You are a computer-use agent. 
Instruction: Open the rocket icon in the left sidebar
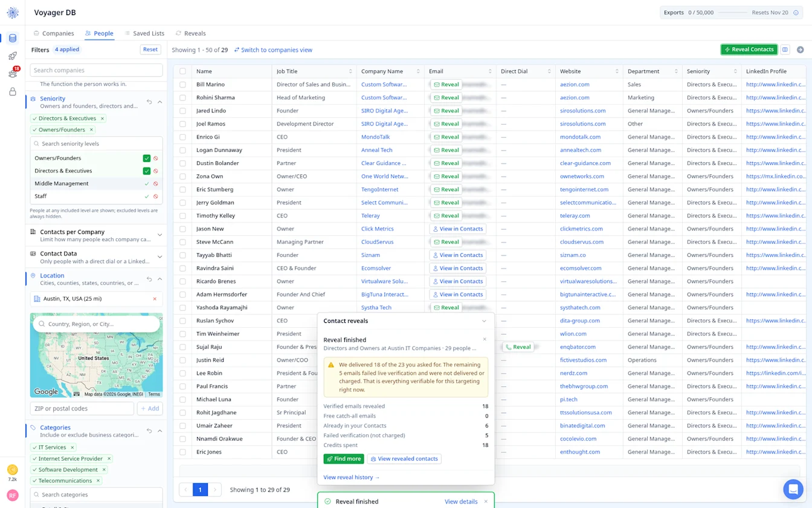(x=13, y=56)
